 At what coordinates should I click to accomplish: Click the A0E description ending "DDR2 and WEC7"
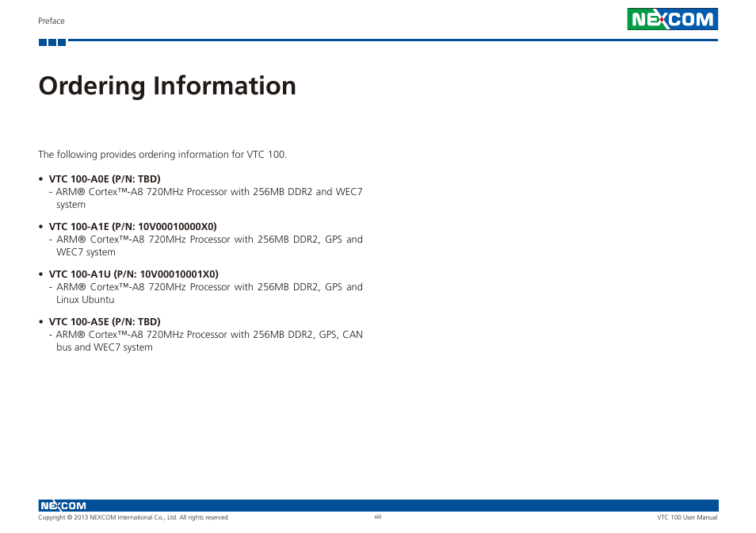click(206, 197)
